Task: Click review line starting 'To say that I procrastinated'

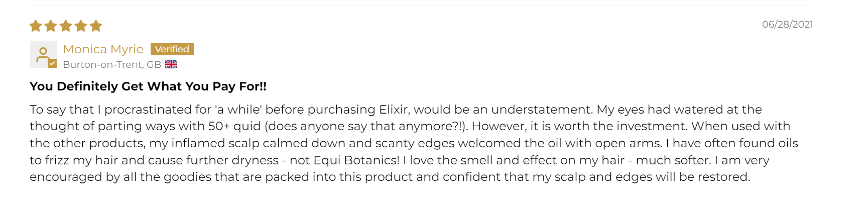Action: [x=396, y=110]
